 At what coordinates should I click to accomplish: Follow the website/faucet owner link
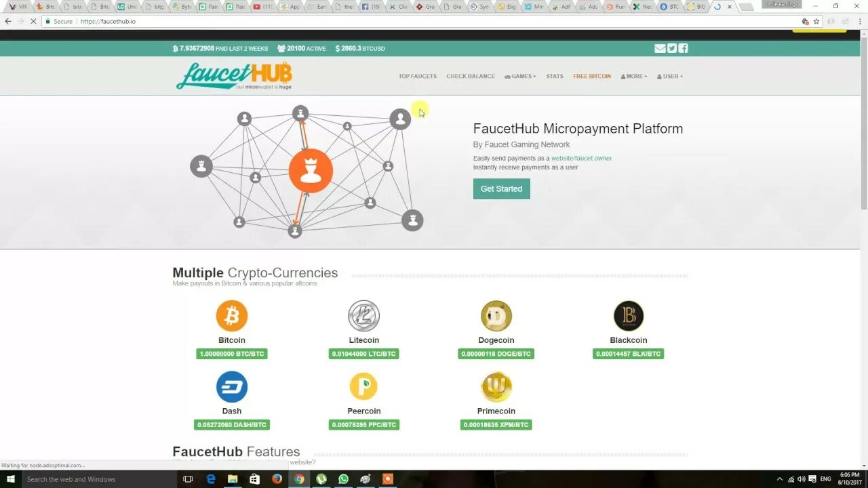click(x=582, y=158)
